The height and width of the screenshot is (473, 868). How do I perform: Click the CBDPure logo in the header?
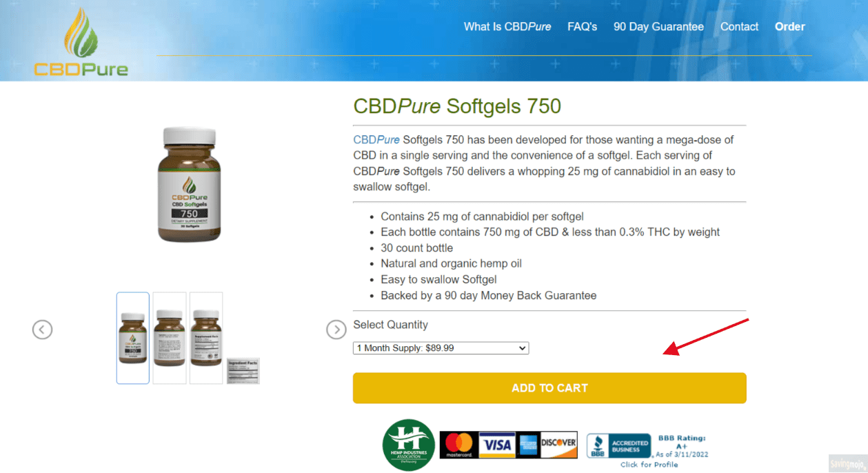coord(81,41)
